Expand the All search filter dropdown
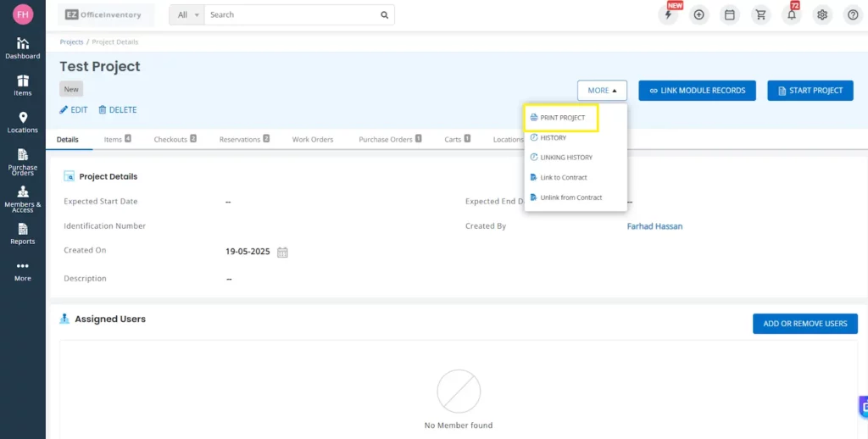Viewport: 868px width, 439px height. [187, 14]
